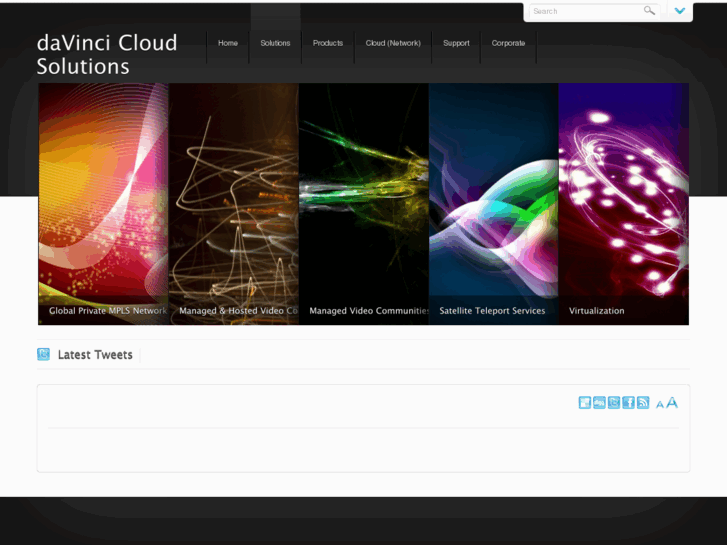Open the Solutions menu item
The height and width of the screenshot is (545, 727).
[x=275, y=43]
